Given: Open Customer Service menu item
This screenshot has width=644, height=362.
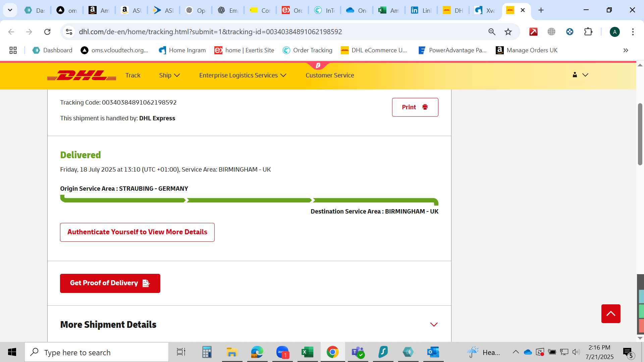Looking at the screenshot, I should (330, 75).
